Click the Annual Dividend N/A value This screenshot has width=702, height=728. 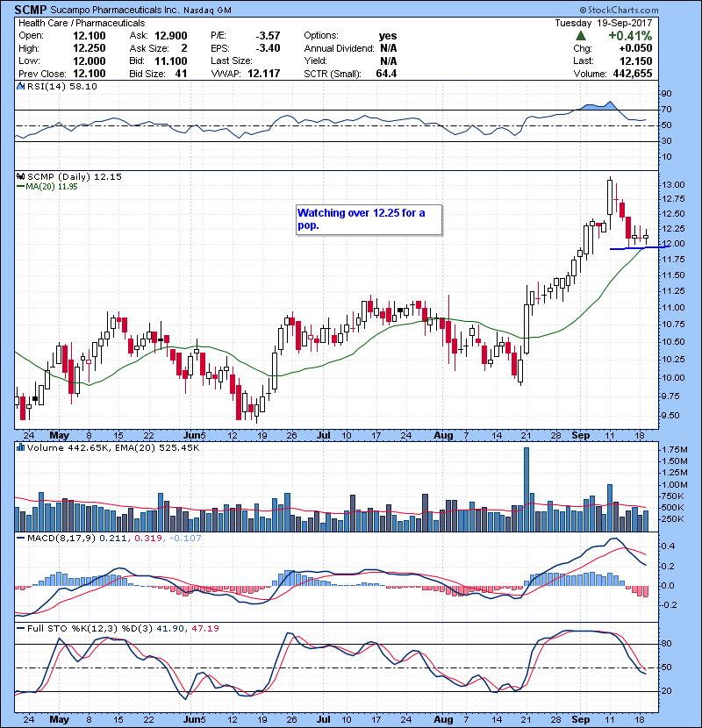(389, 48)
